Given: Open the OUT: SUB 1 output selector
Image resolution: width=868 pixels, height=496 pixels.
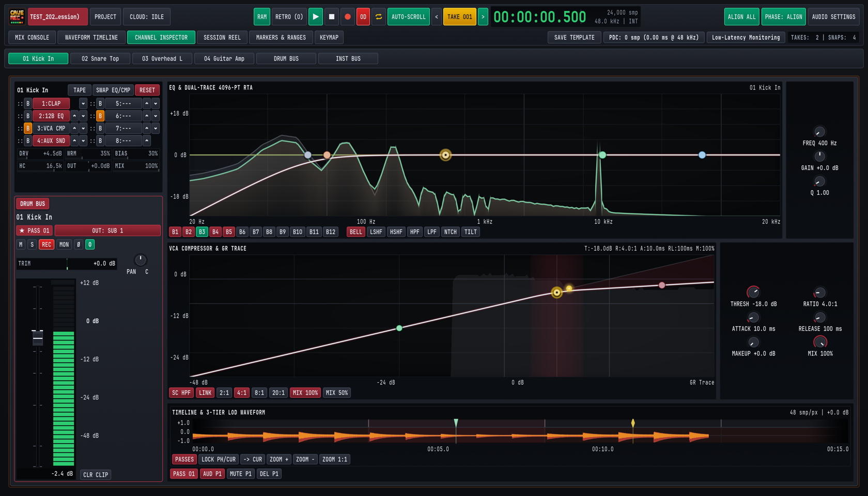Looking at the screenshot, I should (x=107, y=230).
